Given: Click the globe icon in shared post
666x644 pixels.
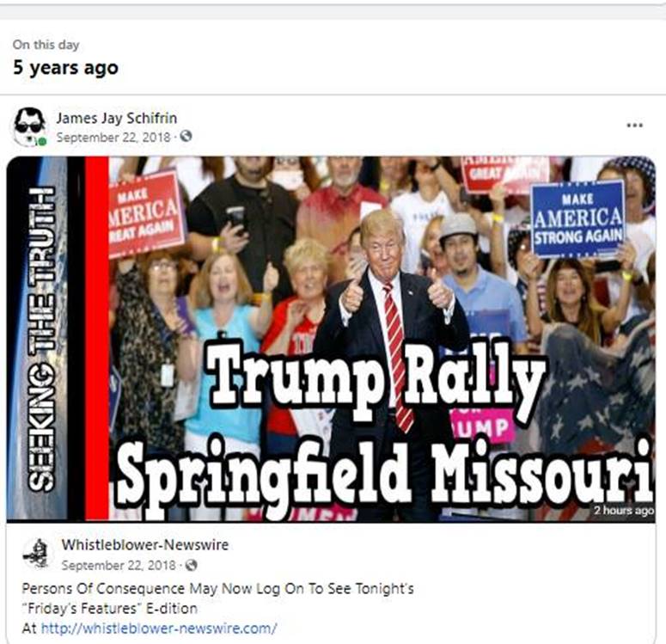Looking at the screenshot, I should click(x=192, y=565).
